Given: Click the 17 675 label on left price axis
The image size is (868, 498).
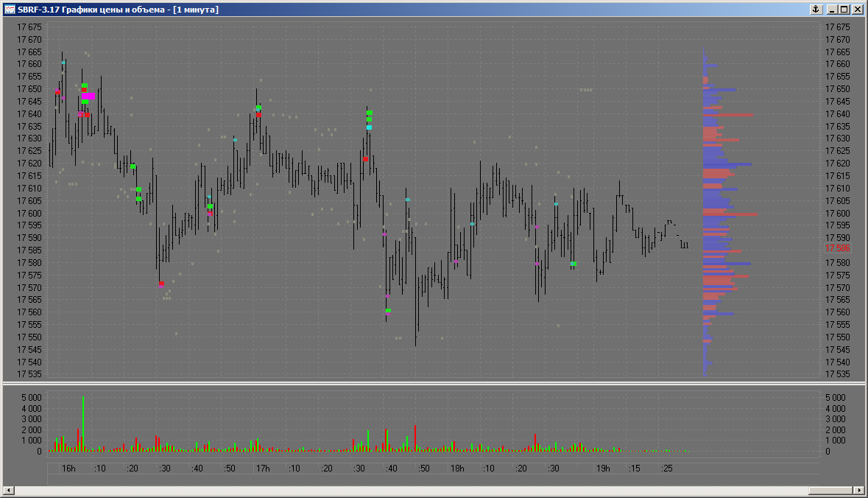Looking at the screenshot, I should pyautogui.click(x=29, y=27).
